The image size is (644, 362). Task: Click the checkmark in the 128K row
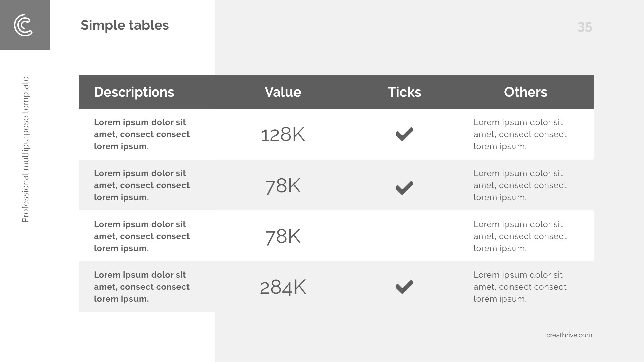click(404, 134)
